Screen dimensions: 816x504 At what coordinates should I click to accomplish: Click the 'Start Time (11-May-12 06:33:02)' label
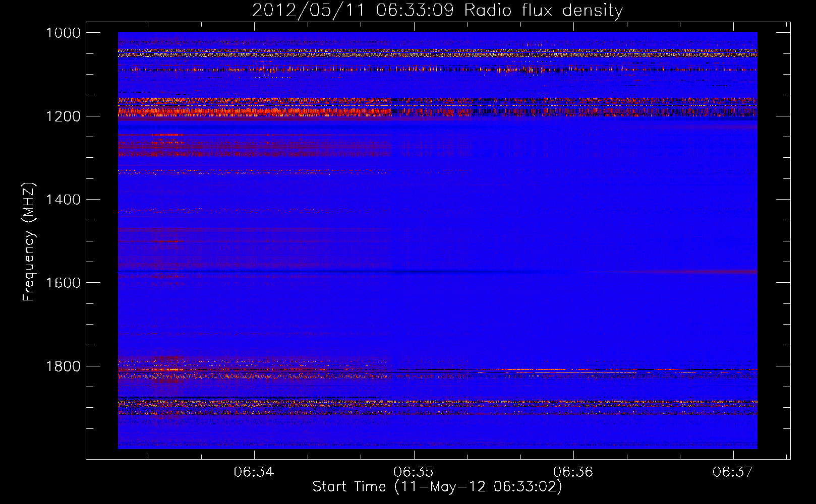pos(437,487)
